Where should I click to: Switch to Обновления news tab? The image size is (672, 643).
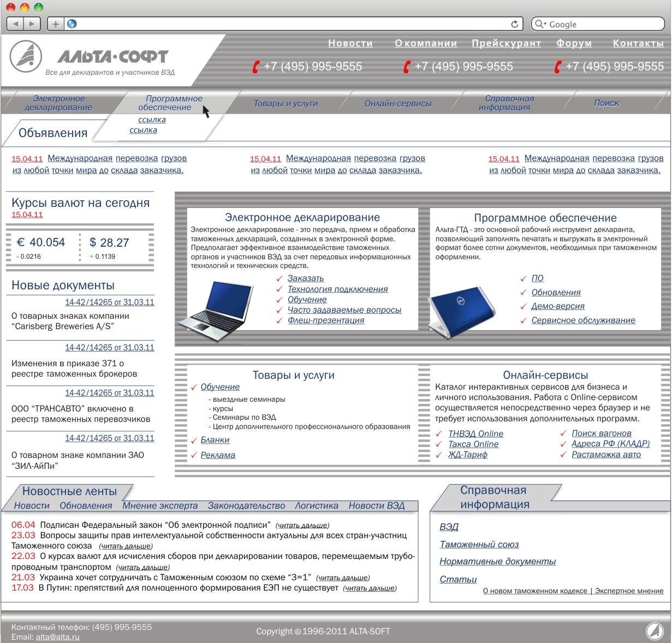86,505
